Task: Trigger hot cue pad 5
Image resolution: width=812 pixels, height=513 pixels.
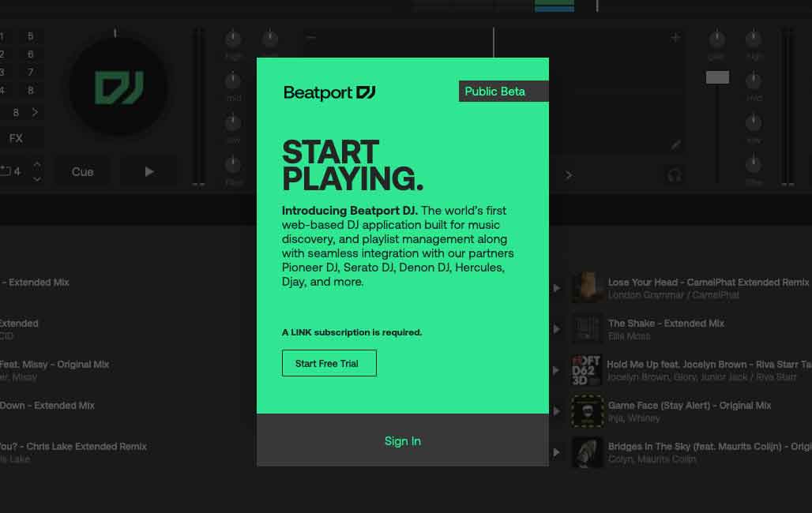Action: coord(31,36)
